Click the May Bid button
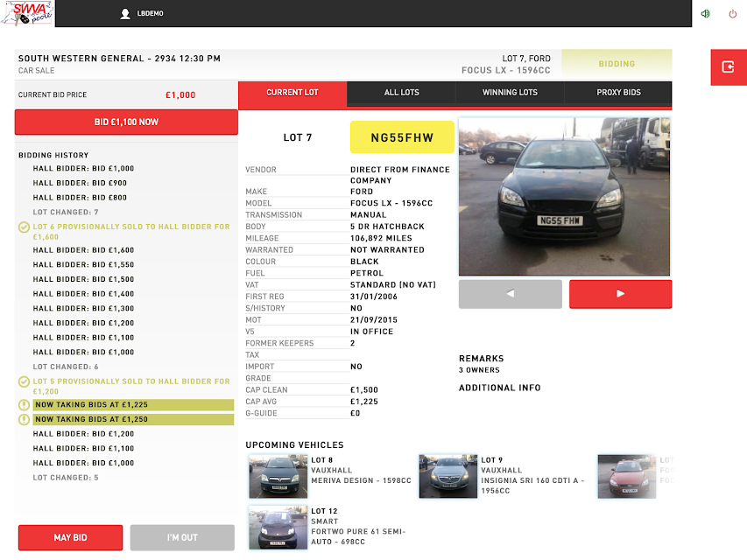This screenshot has height=560, width=747. pyautogui.click(x=71, y=537)
